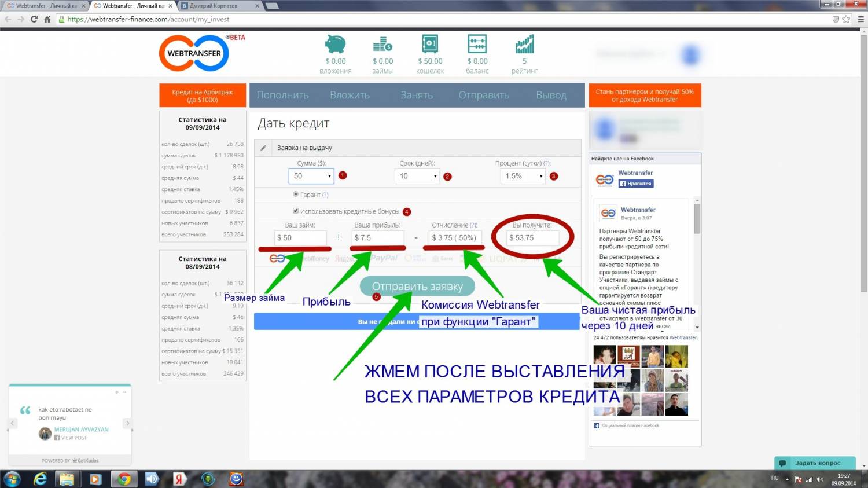This screenshot has width=868, height=488.
Task: Toggle Использовать кредитные бонусы checkbox
Action: tap(296, 211)
